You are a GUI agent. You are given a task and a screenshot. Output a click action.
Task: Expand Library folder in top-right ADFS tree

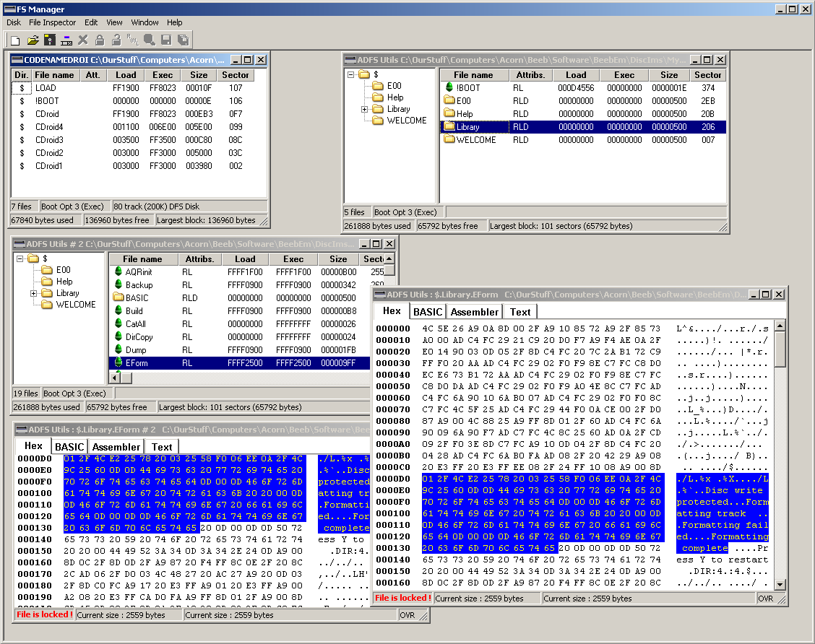365,109
